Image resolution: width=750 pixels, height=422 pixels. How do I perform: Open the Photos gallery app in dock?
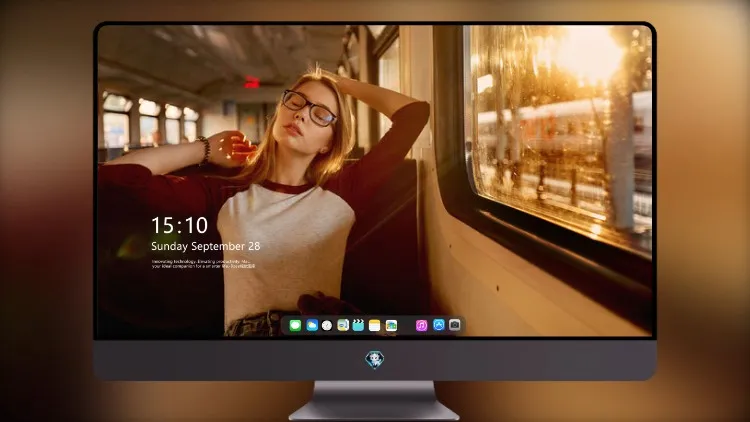pyautogui.click(x=391, y=325)
